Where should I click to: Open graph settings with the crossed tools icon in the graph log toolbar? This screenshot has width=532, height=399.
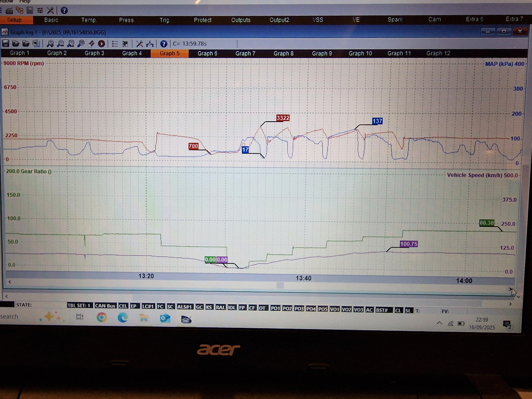click(140, 44)
